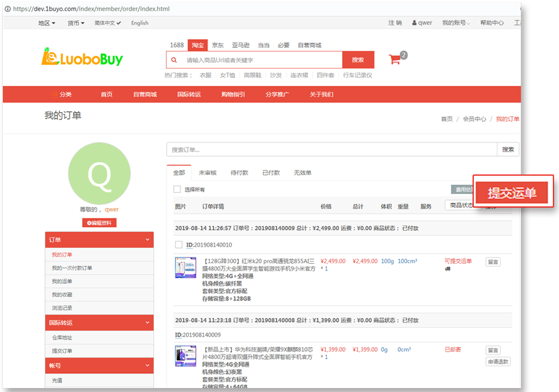Open the shopping cart icon
Image resolution: width=559 pixels, height=392 pixels.
pos(395,59)
